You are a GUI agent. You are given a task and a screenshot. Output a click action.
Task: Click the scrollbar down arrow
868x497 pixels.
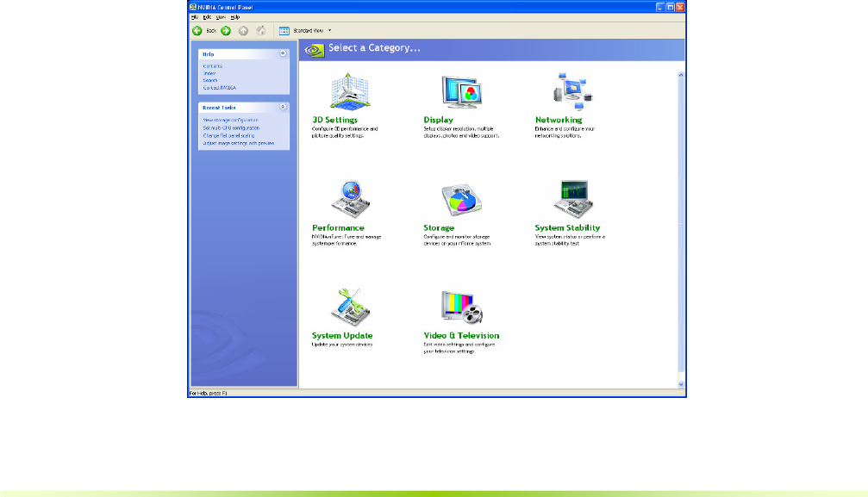[681, 384]
